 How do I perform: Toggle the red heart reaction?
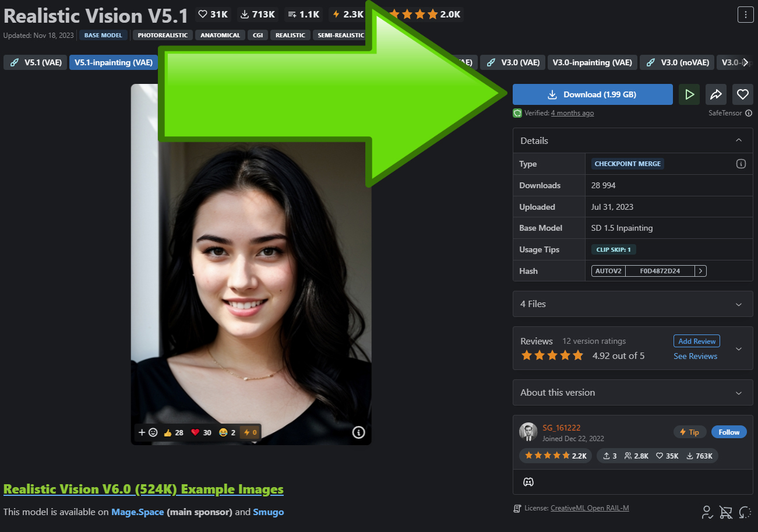coord(201,432)
